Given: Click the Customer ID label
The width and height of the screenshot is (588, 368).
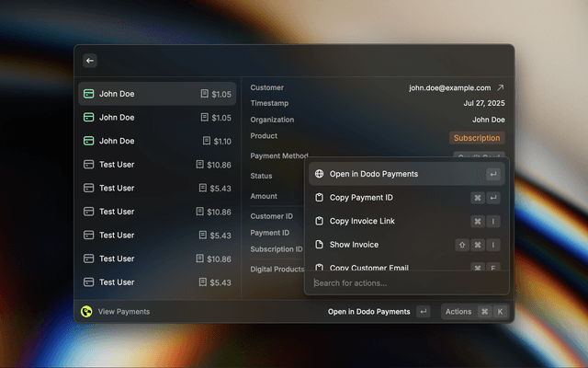Looking at the screenshot, I should [272, 216].
